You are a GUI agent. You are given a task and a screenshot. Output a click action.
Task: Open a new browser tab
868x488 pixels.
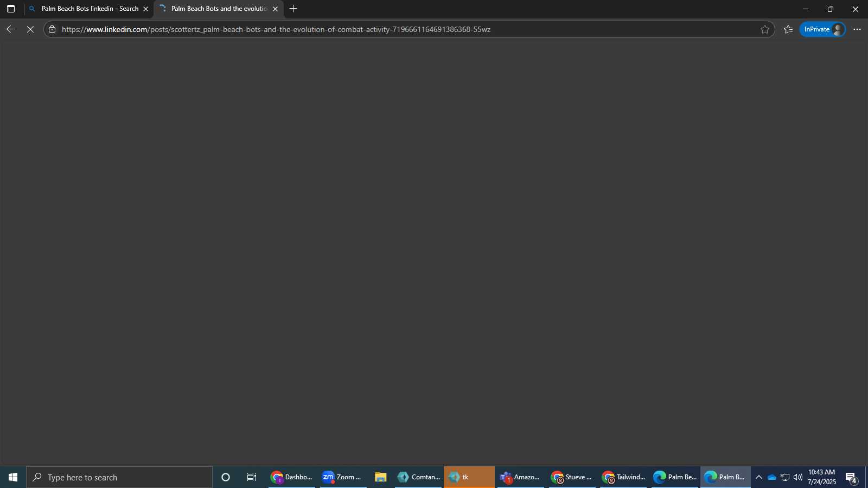tap(293, 9)
